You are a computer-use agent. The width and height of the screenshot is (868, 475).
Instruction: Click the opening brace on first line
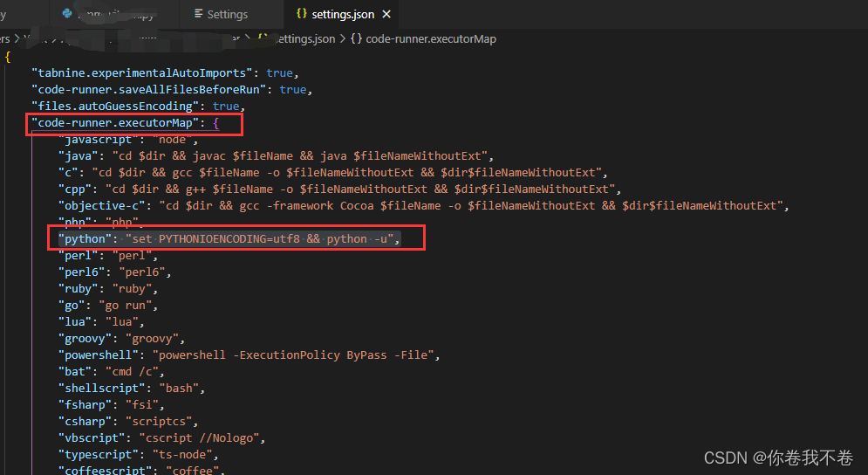(x=8, y=57)
